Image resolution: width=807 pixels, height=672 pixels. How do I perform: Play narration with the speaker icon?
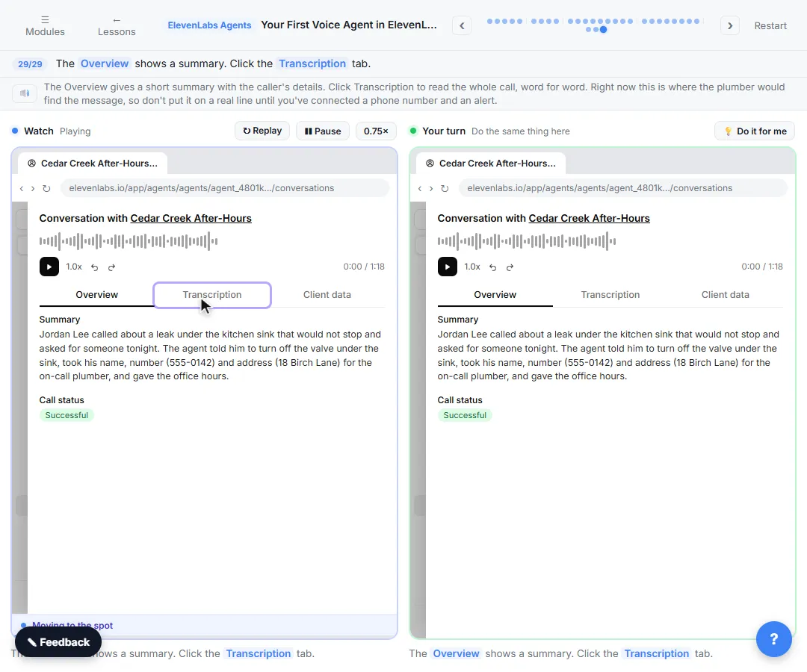[24, 93]
